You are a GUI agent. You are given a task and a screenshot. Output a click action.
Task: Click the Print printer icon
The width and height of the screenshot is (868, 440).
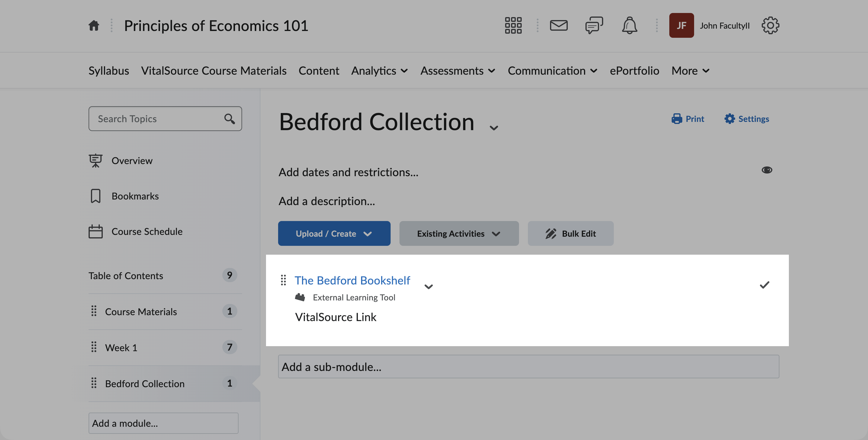677,119
